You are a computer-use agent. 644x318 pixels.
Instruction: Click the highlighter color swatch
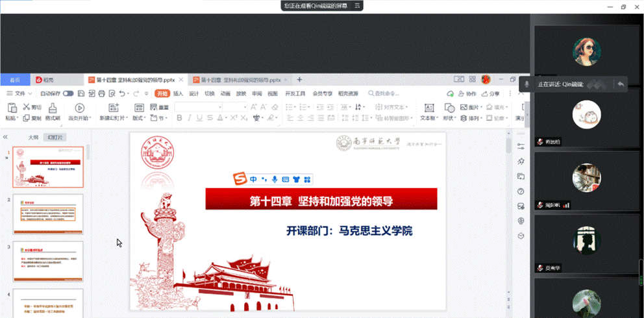(270, 118)
